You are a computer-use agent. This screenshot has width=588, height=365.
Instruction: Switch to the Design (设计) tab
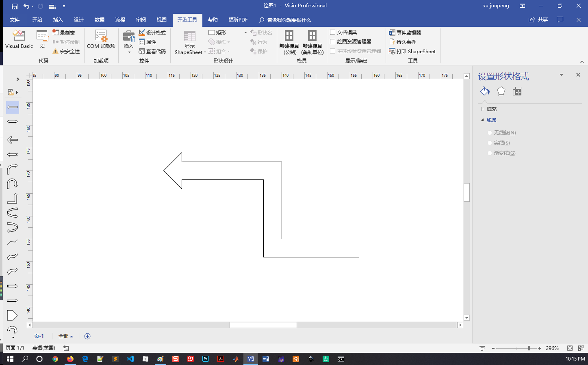pos(79,20)
